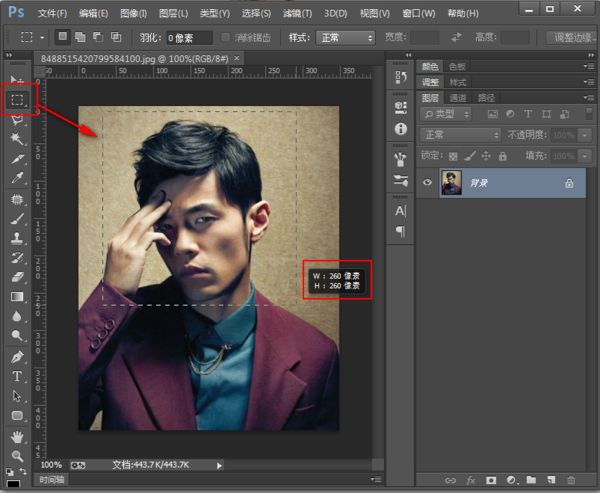Open the layer filter type dropdown 类型
600x493 pixels.
click(x=446, y=114)
